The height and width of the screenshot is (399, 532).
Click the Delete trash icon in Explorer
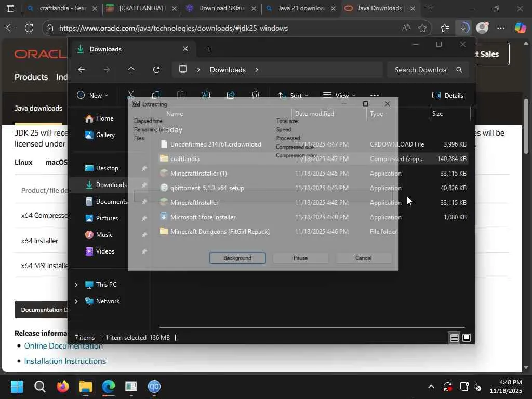click(x=256, y=95)
